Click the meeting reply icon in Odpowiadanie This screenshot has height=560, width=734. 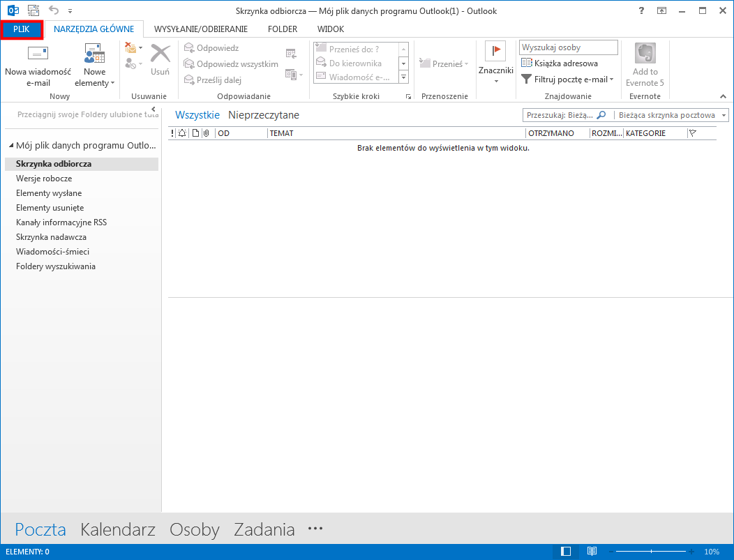click(291, 53)
